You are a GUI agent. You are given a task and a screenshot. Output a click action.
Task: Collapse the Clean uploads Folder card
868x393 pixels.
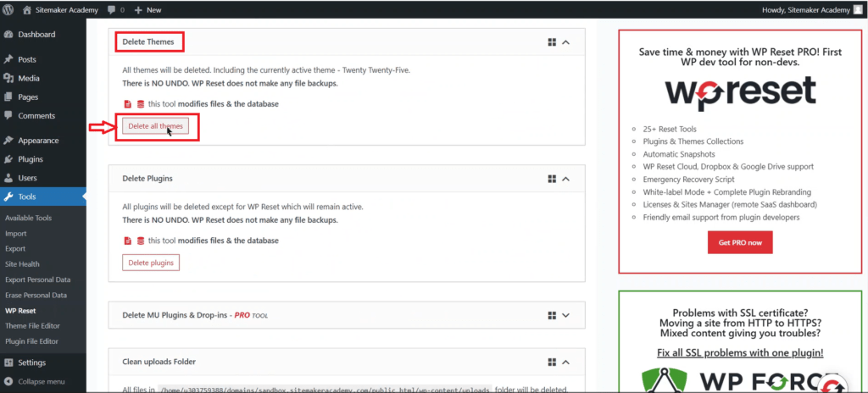[565, 362]
